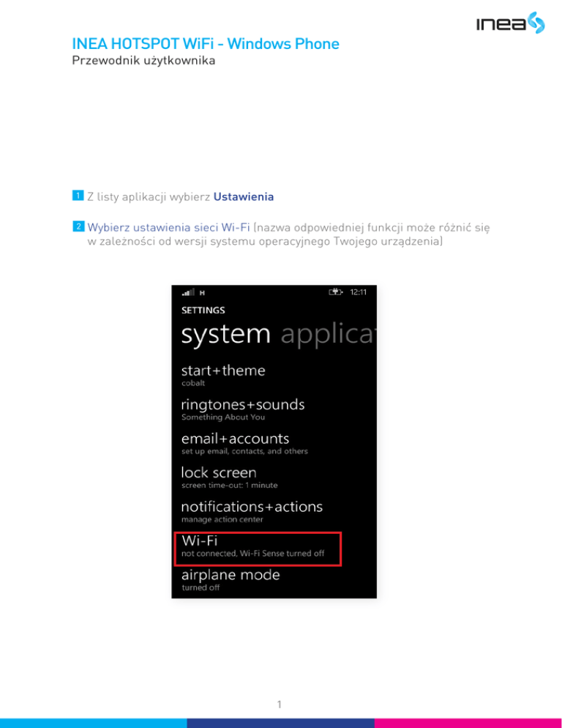Click the step 2 number badge
562x728 pixels.
point(78,226)
